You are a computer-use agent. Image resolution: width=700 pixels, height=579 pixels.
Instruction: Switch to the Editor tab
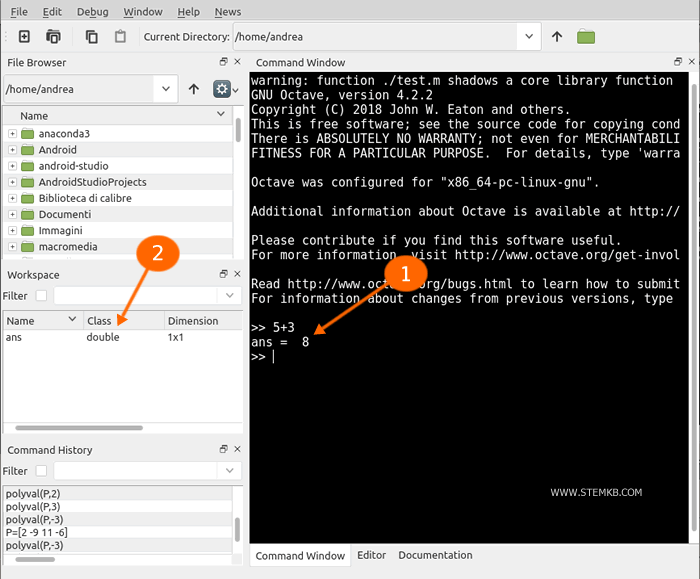(x=371, y=556)
